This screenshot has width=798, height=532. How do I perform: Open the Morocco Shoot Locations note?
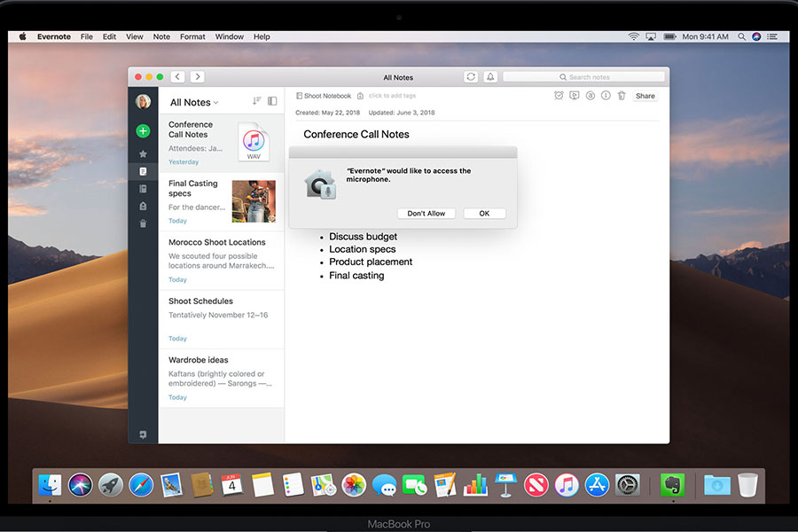[x=222, y=261]
